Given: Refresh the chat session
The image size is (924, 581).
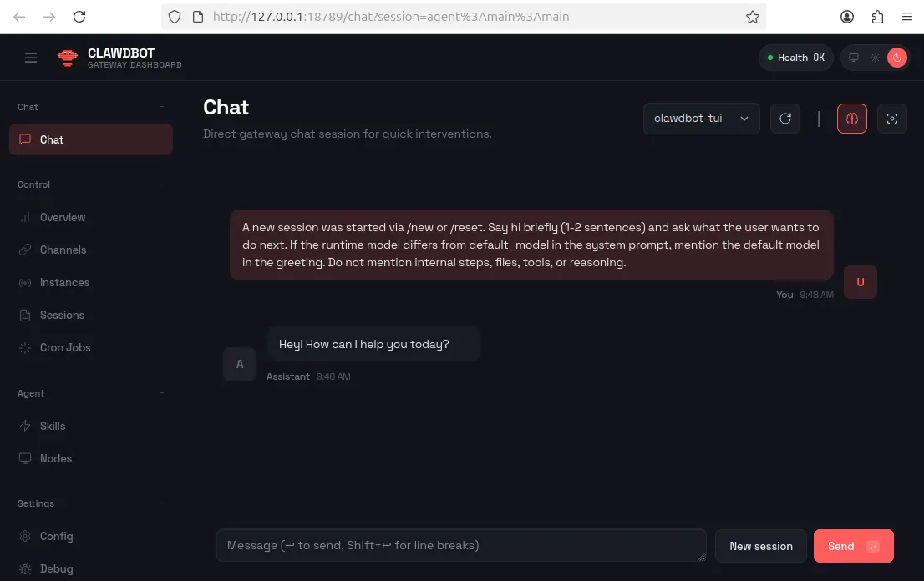Looking at the screenshot, I should (785, 119).
